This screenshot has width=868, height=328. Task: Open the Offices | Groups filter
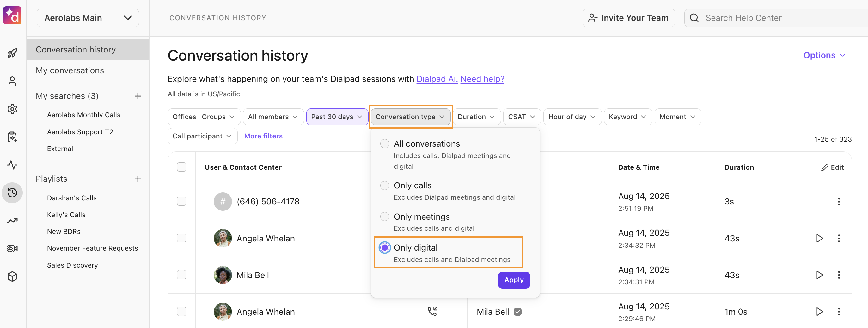point(204,117)
